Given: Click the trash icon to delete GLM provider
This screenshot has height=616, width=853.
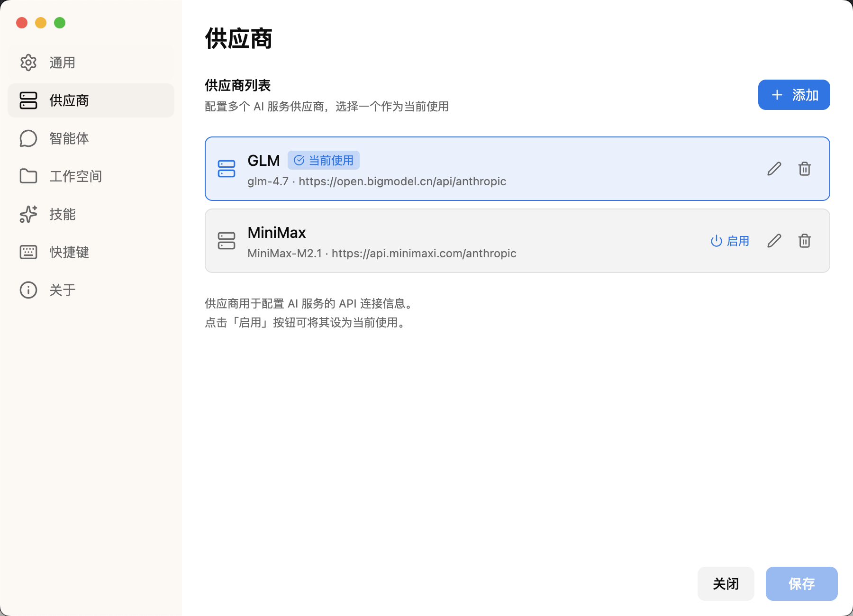Looking at the screenshot, I should coord(804,169).
